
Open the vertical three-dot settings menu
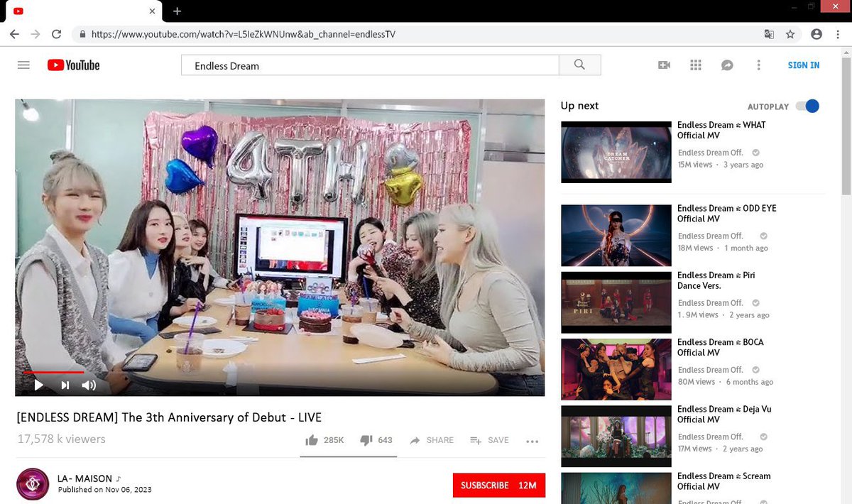point(758,65)
